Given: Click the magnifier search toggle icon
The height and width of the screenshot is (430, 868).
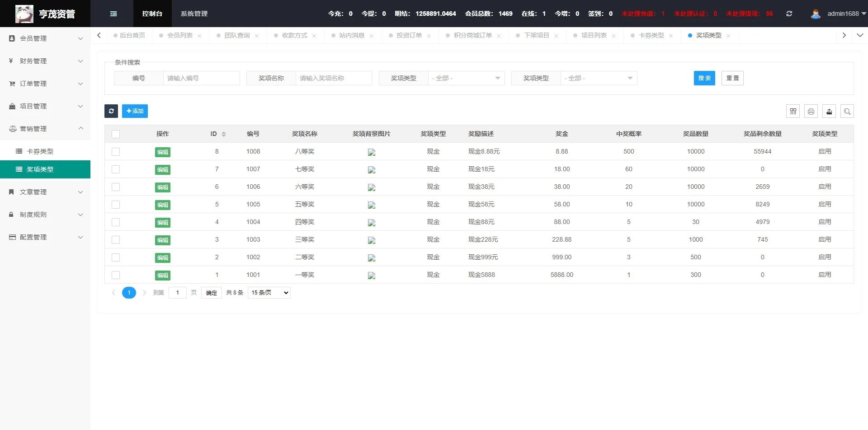Looking at the screenshot, I should [847, 111].
